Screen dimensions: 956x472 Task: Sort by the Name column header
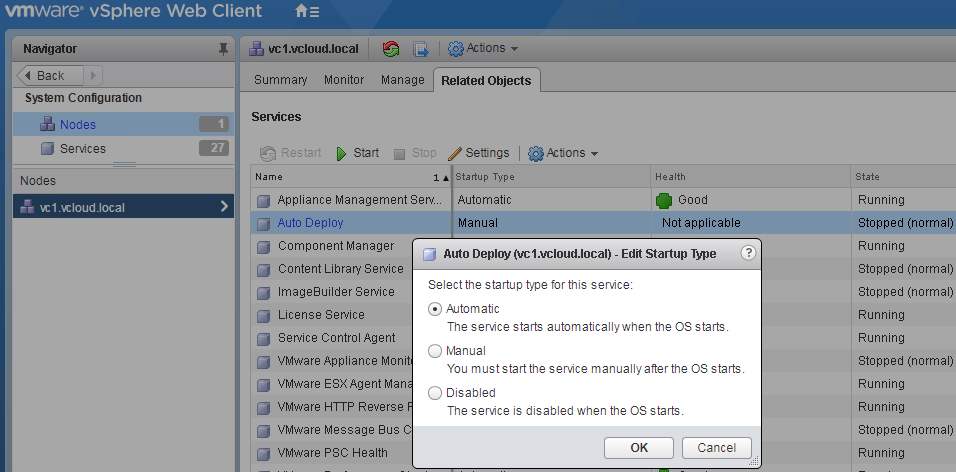351,177
